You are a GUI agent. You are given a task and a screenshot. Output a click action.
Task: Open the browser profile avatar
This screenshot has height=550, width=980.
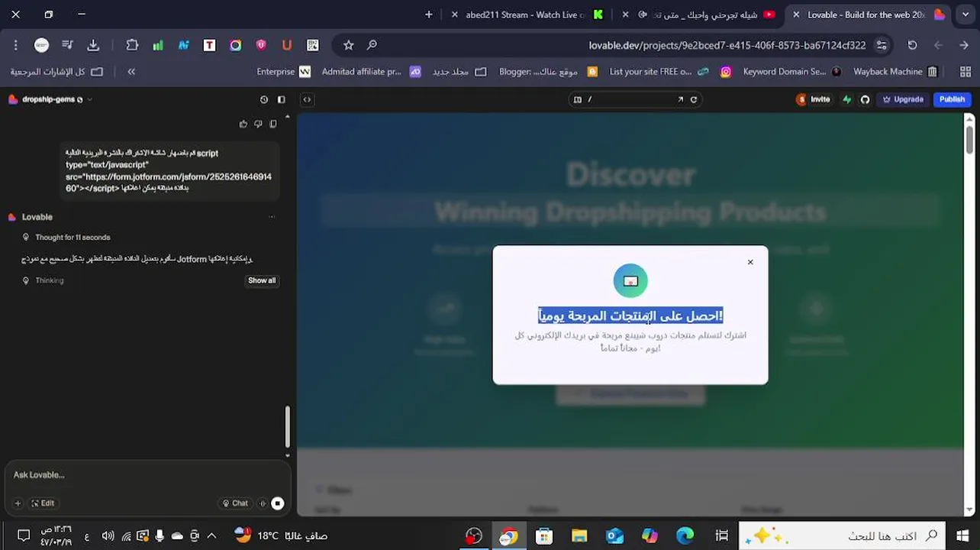pos(42,45)
